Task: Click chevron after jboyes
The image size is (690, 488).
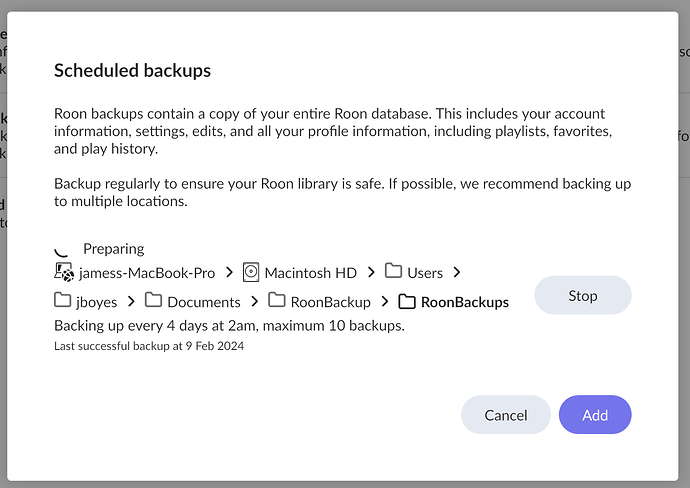Action: tap(131, 301)
